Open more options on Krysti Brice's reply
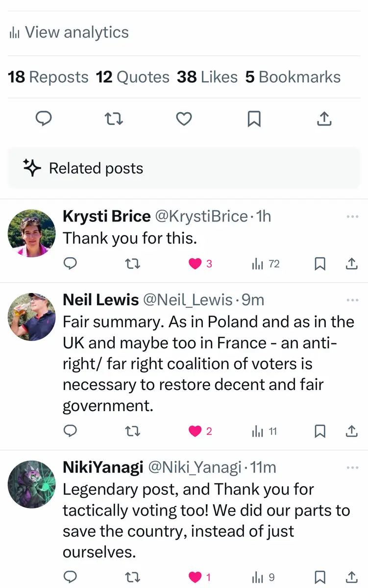The height and width of the screenshot is (588, 368). pyautogui.click(x=352, y=217)
